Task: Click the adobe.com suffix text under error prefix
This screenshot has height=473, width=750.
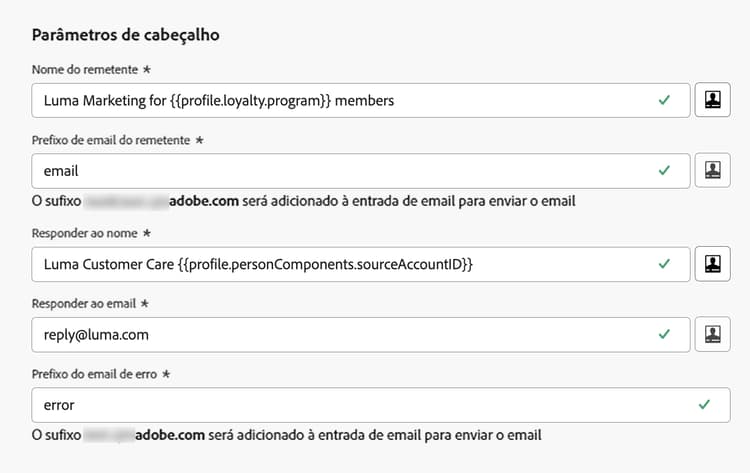Action: coord(169,435)
